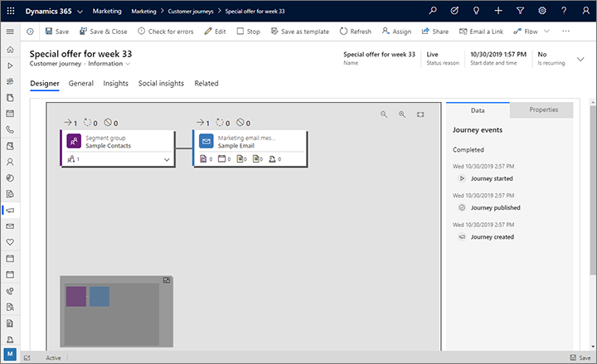The image size is (597, 364).
Task: Select the Segment group tile icon
Action: (72, 141)
